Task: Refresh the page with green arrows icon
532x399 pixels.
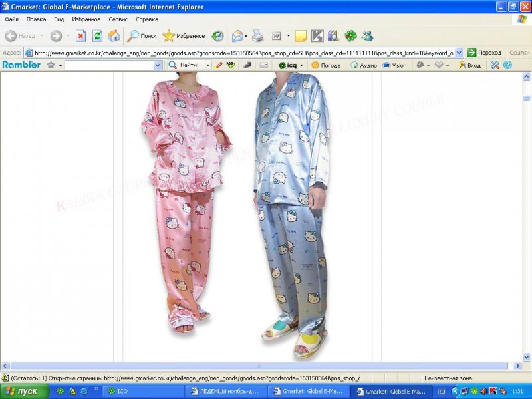Action: pyautogui.click(x=97, y=36)
